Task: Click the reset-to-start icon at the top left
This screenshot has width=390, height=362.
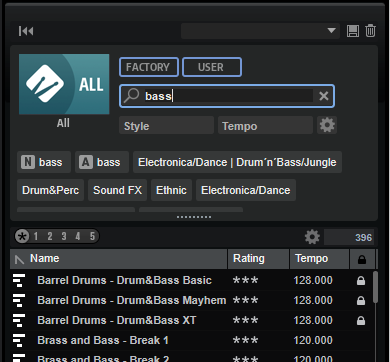Action: click(x=26, y=31)
